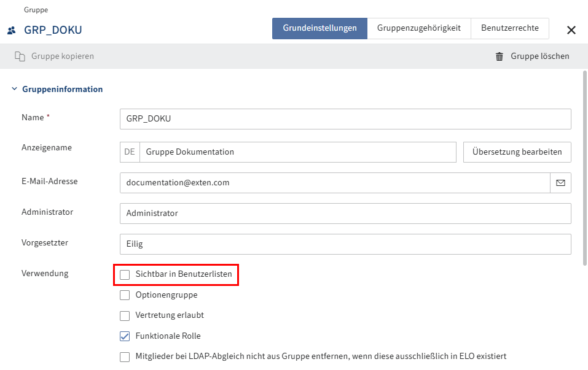Click the envelope icon in the E-Mail-Adresse field
588x370 pixels.
pos(560,182)
